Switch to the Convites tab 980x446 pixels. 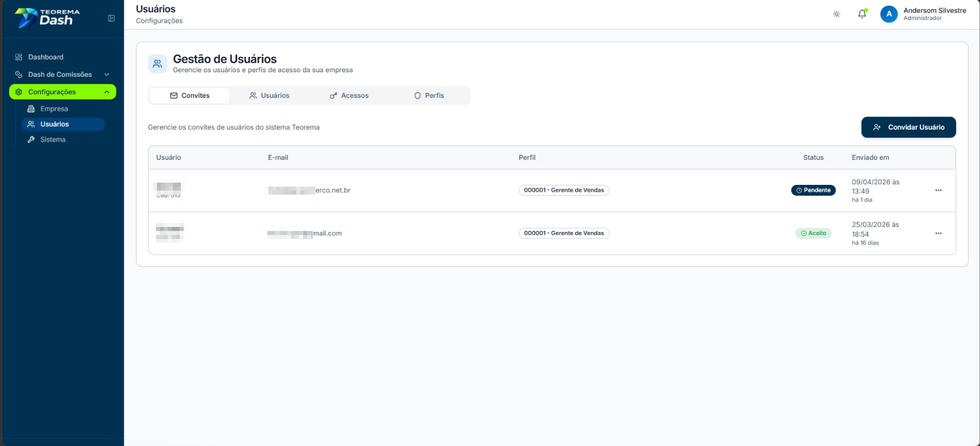(189, 96)
